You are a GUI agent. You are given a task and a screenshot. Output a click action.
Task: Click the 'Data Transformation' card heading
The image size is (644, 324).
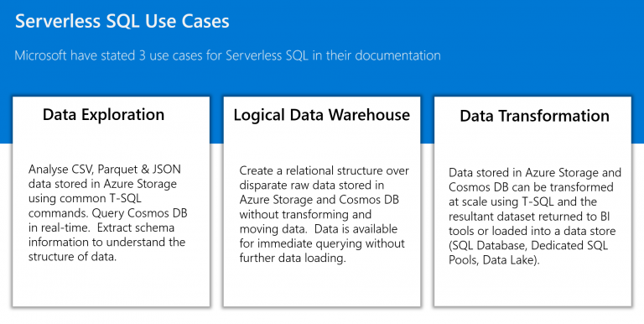tap(534, 117)
